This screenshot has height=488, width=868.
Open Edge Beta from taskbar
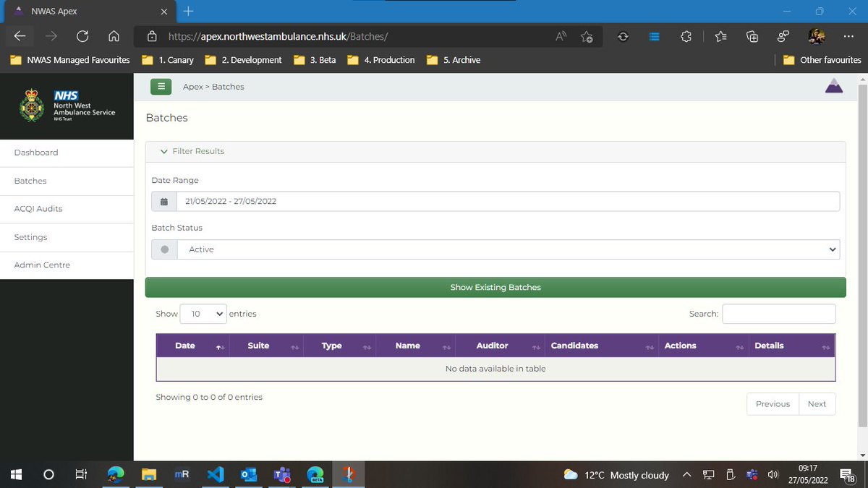tap(315, 475)
